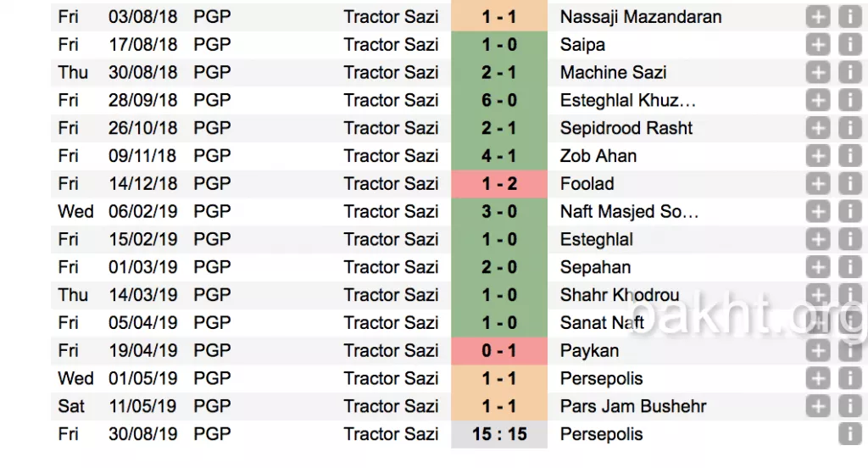Screen dimensions: 868x468
Task: Open the Naft Masjed Soleyman team link
Action: click(629, 211)
